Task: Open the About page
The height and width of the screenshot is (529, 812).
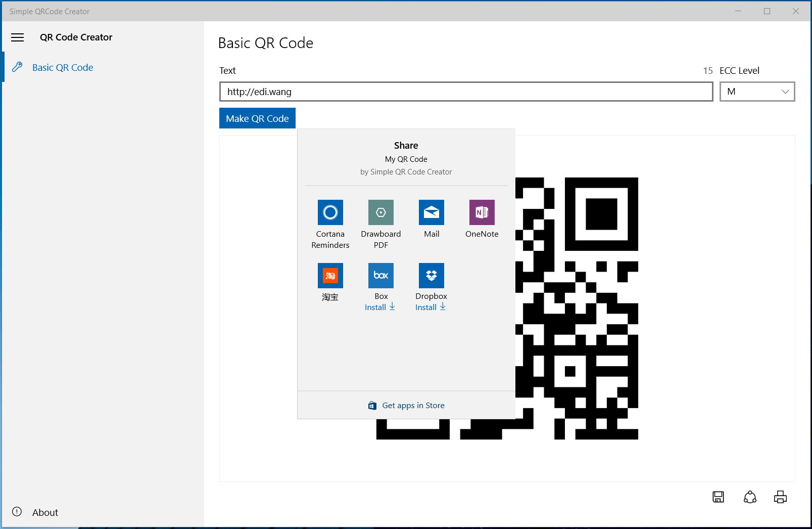Action: point(103,512)
